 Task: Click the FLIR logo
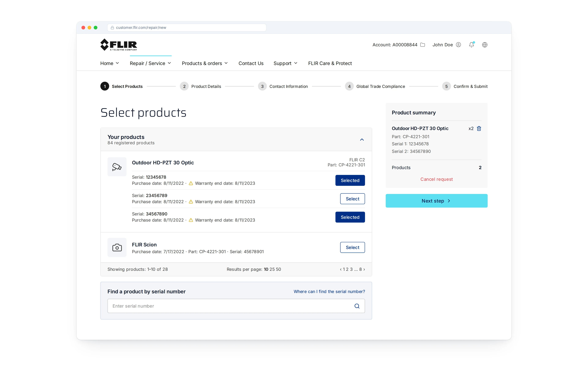coord(119,44)
